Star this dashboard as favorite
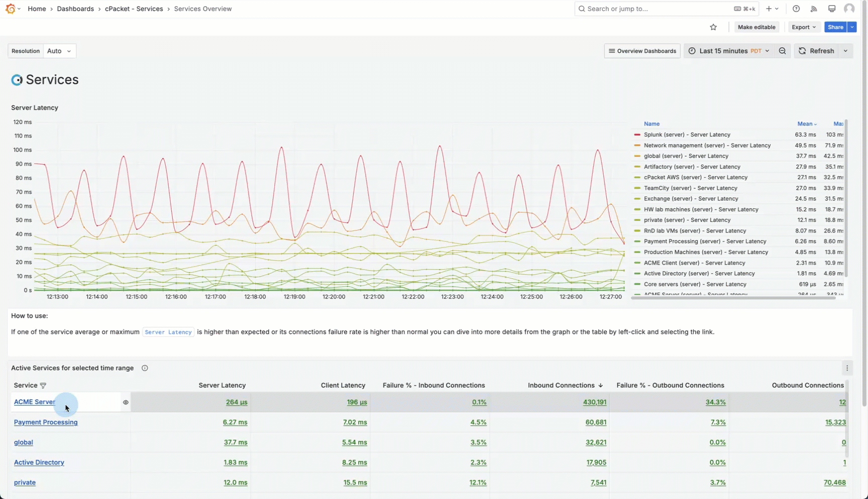Image resolution: width=868 pixels, height=499 pixels. [713, 27]
